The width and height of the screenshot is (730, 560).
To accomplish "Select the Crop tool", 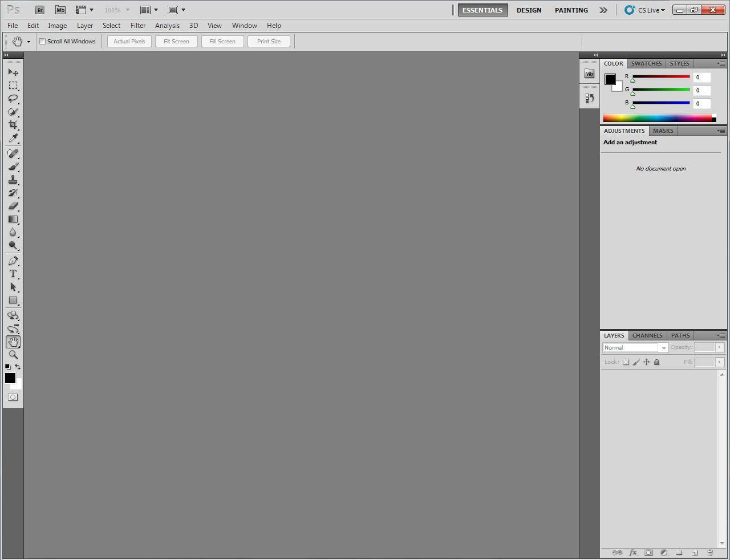I will pyautogui.click(x=13, y=125).
